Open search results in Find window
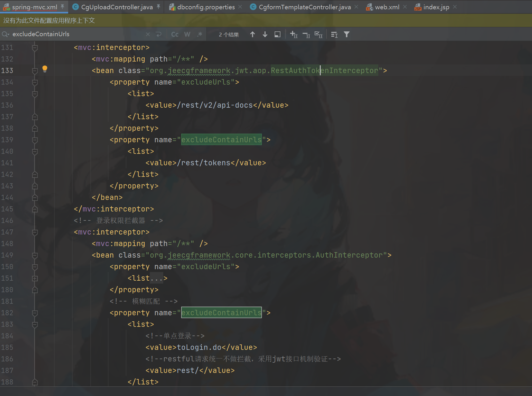Image resolution: width=532 pixels, height=396 pixels. pyautogui.click(x=278, y=34)
